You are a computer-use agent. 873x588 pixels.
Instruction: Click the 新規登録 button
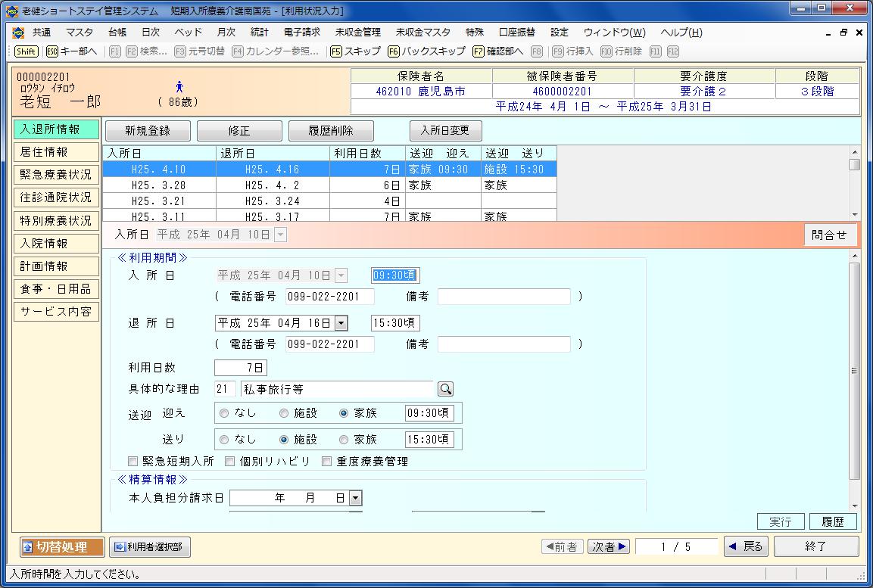coord(148,130)
